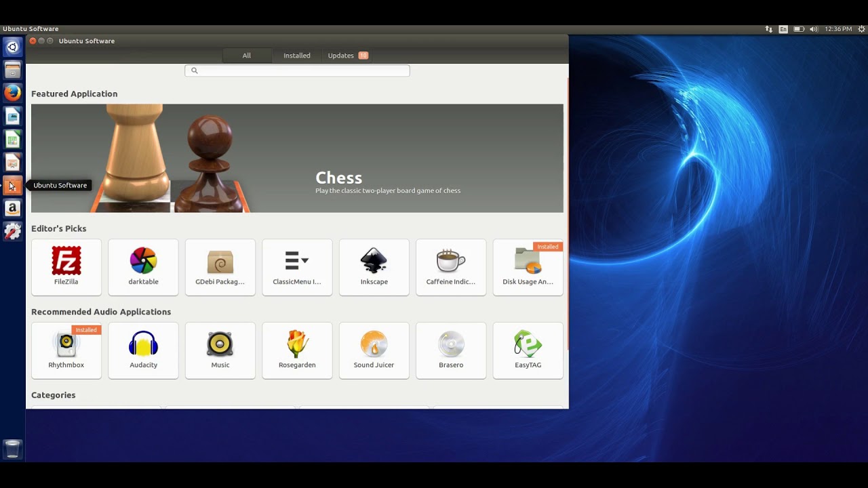Open Files manager in the launcher

[x=12, y=70]
